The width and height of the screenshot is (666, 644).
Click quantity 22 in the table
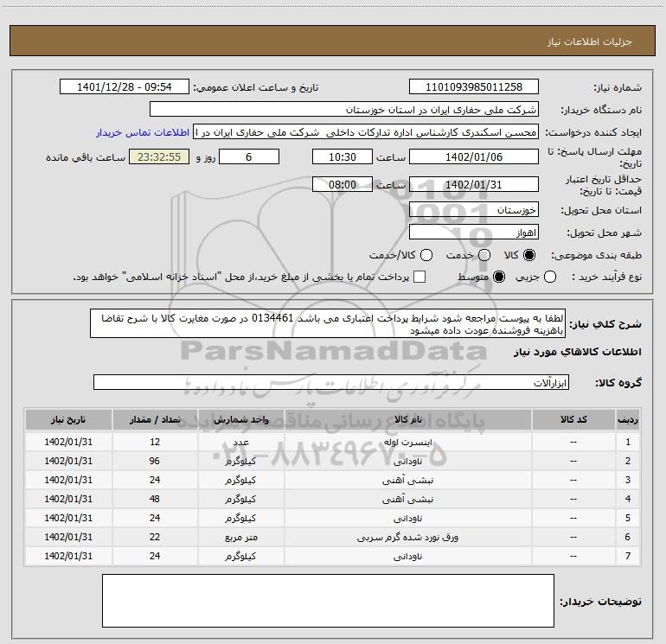155,537
